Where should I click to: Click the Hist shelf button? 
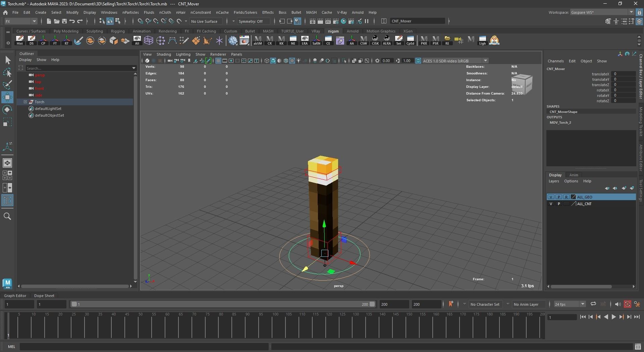(x=20, y=41)
